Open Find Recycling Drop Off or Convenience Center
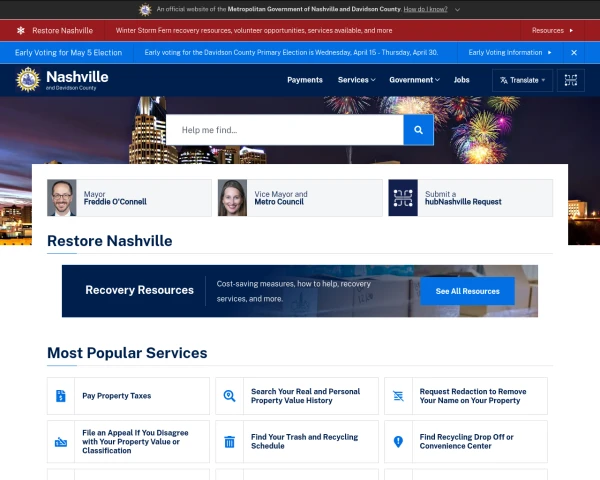600x480 pixels. click(466, 442)
